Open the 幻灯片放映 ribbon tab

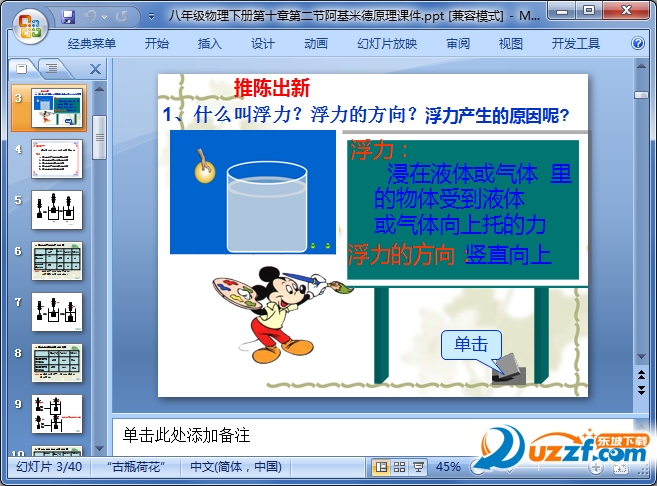(x=387, y=44)
